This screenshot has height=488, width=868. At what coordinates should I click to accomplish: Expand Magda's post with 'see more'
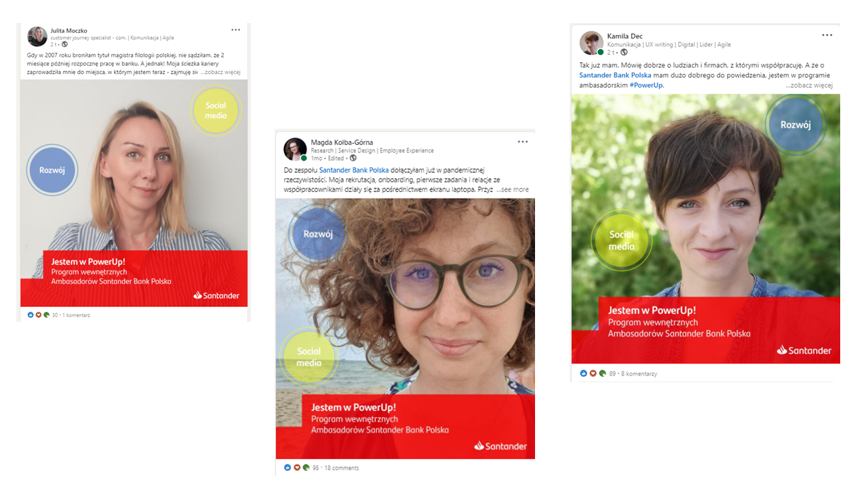[x=513, y=190]
